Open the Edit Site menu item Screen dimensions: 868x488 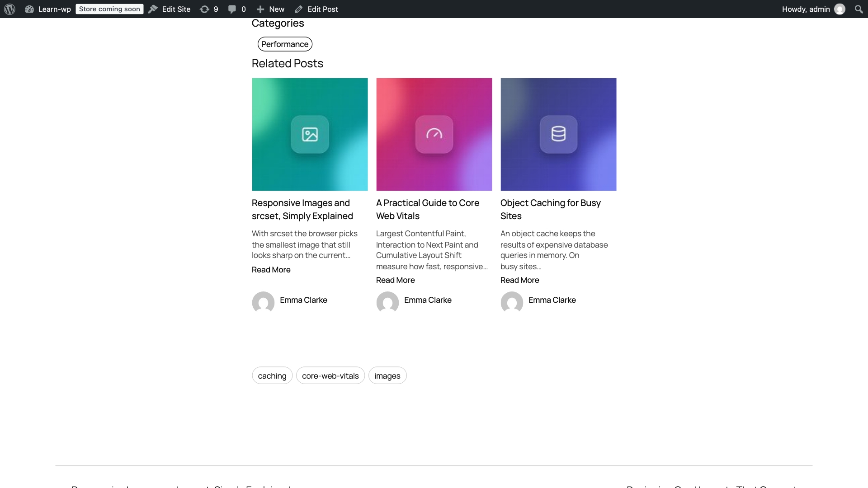(176, 9)
